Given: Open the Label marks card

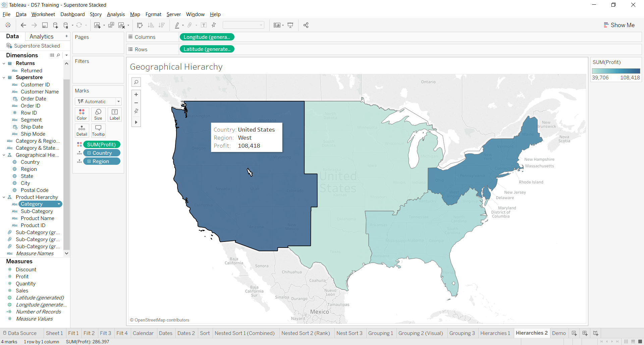Looking at the screenshot, I should [114, 114].
